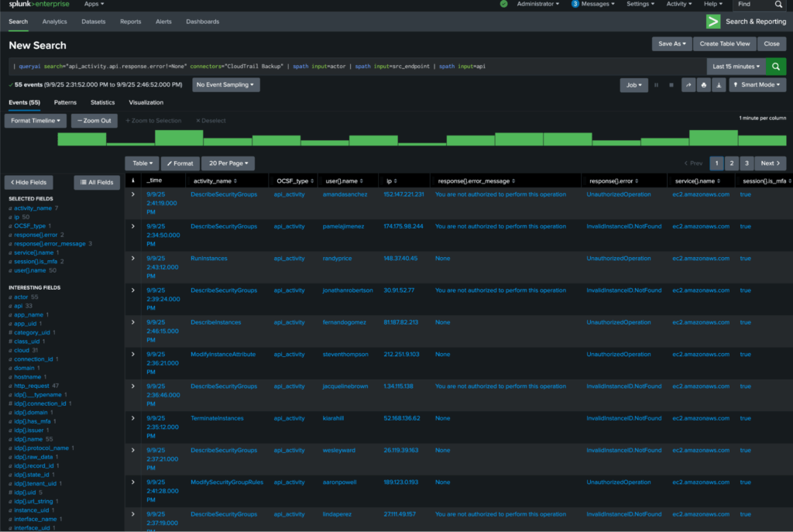Sort by OCSF_type column
The width and height of the screenshot is (793, 532).
[295, 181]
